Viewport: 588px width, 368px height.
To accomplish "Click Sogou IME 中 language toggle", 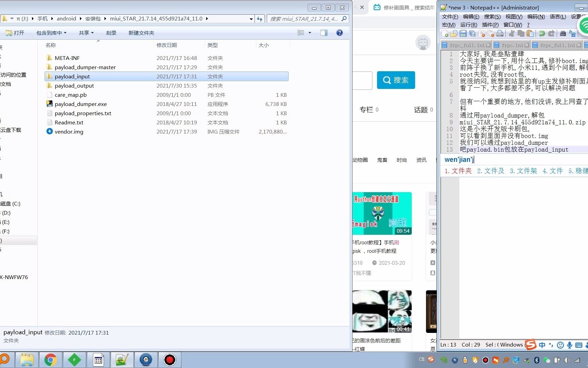I will 542,345.
